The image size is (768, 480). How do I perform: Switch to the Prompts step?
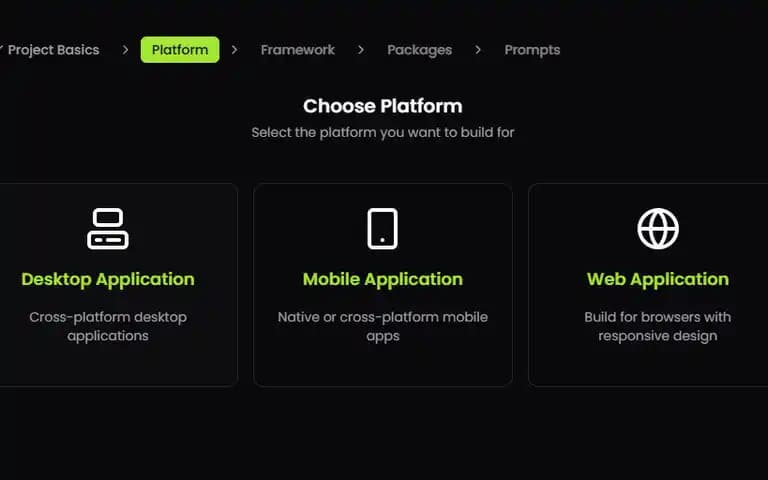coord(532,50)
